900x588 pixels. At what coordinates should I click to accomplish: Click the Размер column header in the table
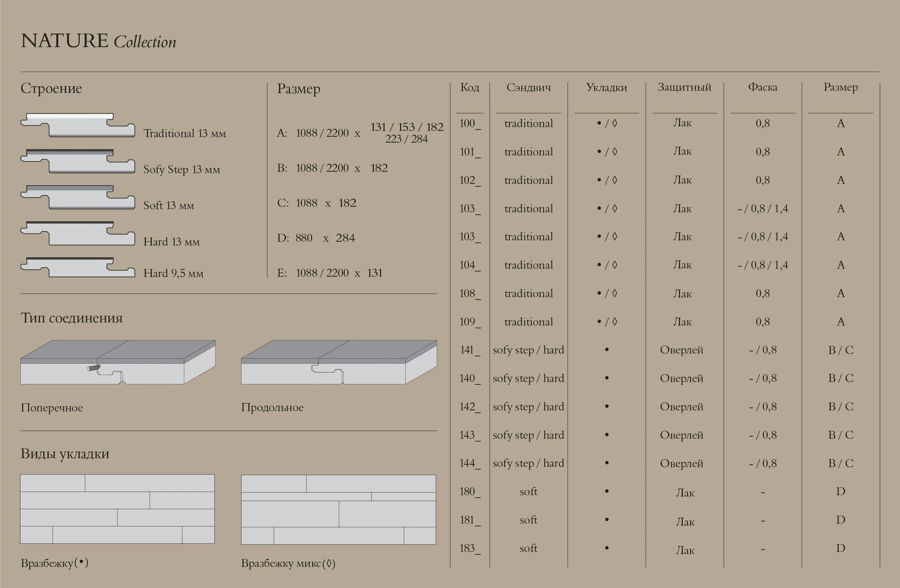pos(841,88)
